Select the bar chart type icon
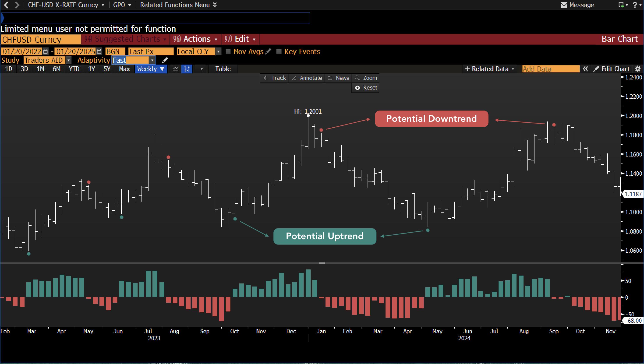This screenshot has height=364, width=644. (187, 69)
